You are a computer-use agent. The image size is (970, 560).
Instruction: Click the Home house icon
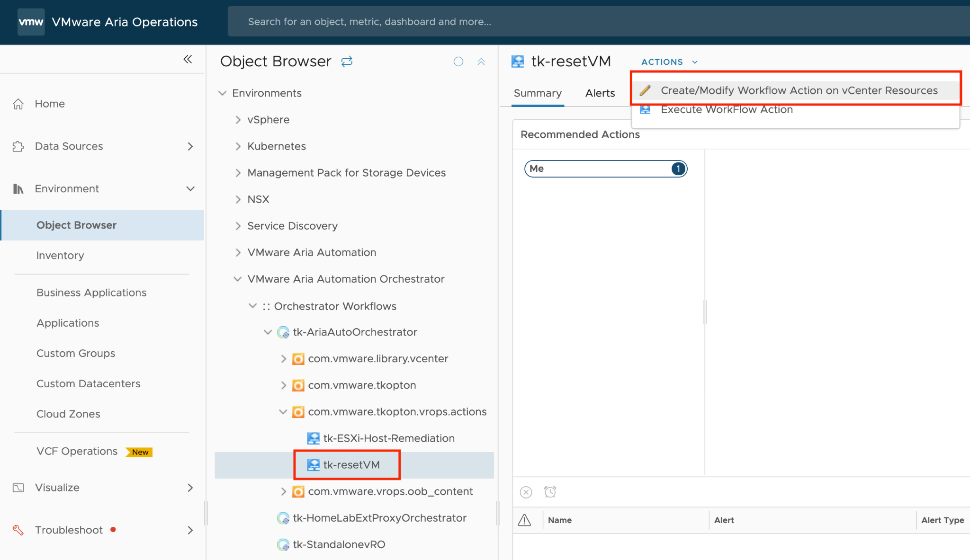[x=18, y=104]
